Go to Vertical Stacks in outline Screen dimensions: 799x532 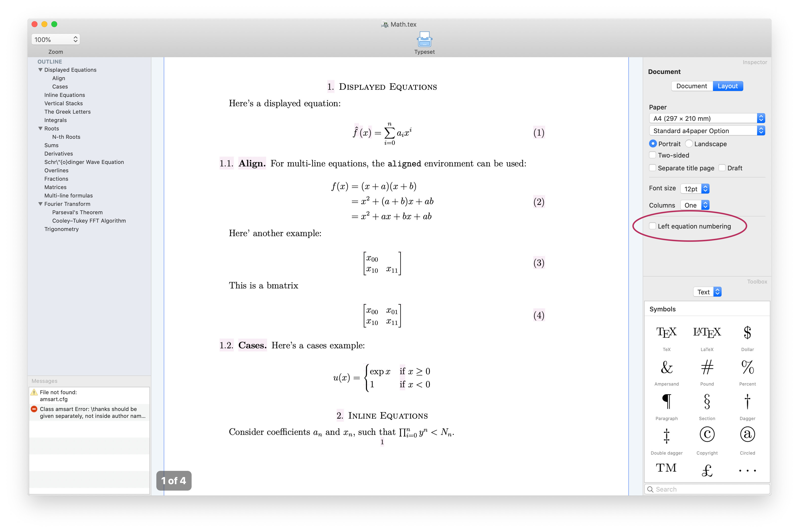click(x=63, y=104)
